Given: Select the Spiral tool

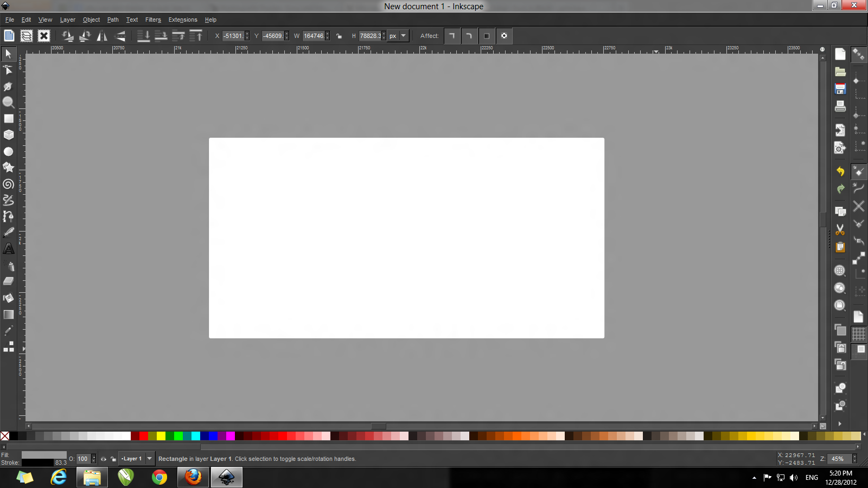Looking at the screenshot, I should point(9,184).
